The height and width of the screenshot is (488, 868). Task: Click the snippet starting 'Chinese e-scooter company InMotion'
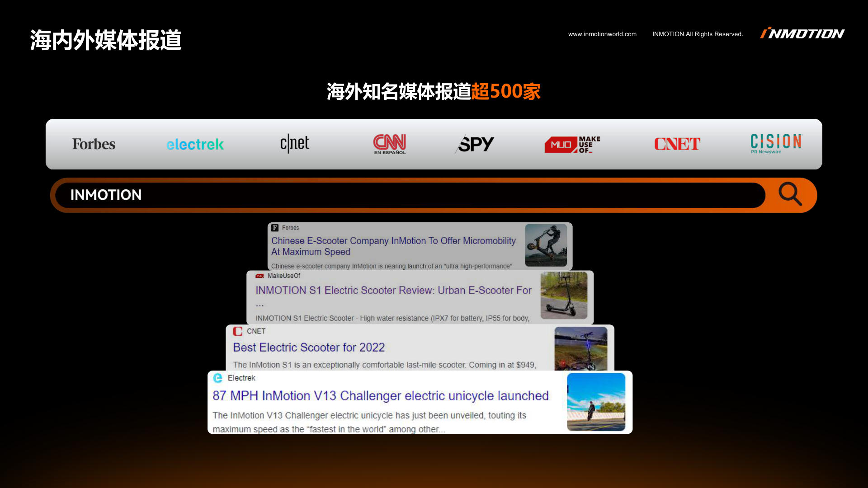[x=392, y=266]
